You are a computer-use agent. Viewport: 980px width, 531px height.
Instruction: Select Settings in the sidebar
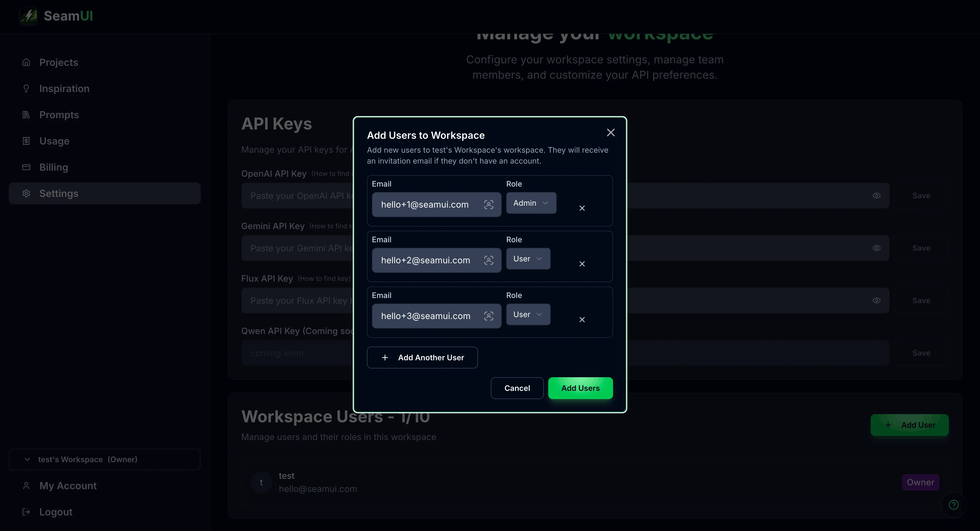click(59, 193)
